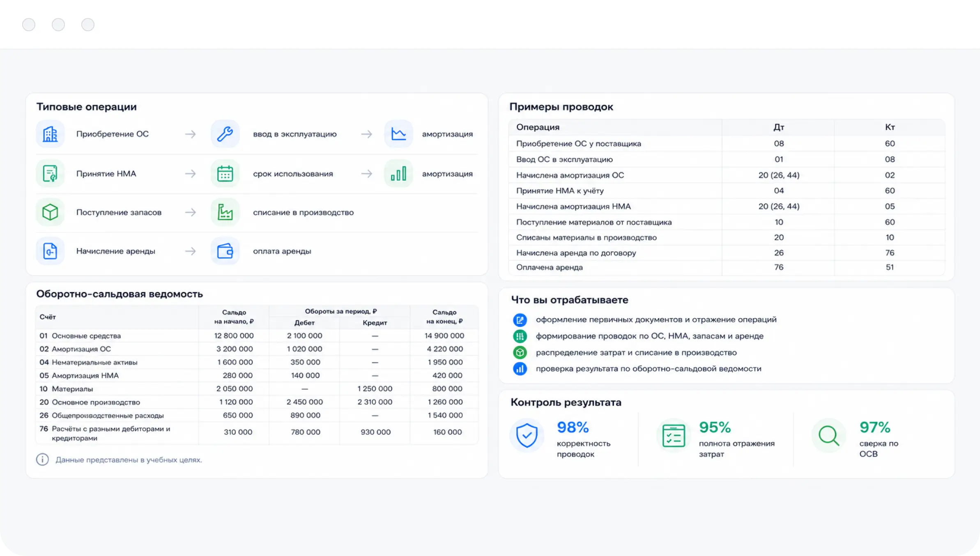Screen dimensions: 980x556
Task: Click the wallet icon for оплата аренды
Action: click(x=225, y=251)
